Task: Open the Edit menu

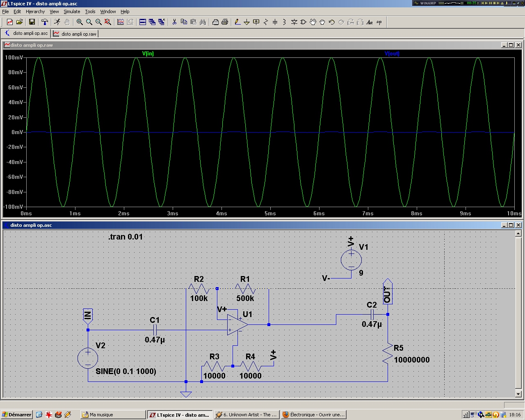Action: tap(17, 11)
